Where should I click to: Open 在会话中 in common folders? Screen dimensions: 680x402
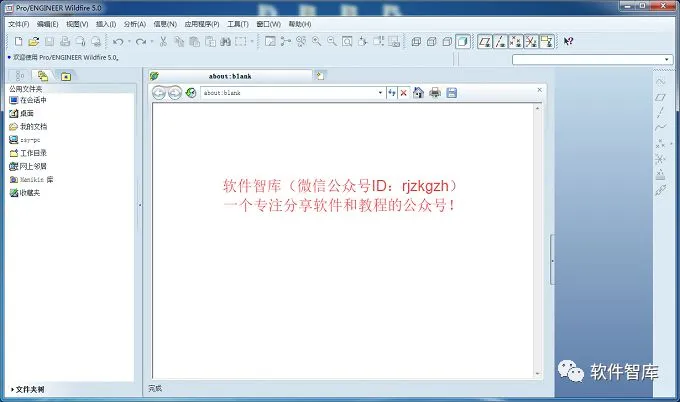pos(28,100)
